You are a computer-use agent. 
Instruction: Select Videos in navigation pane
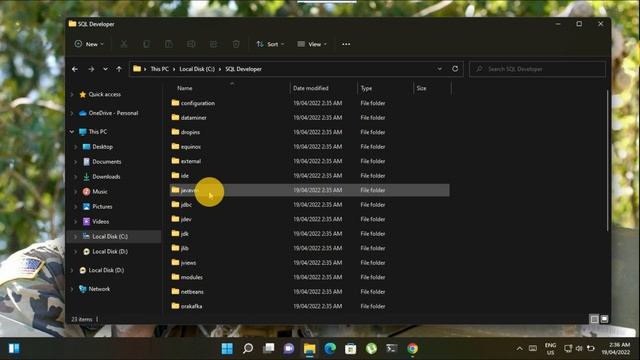point(100,222)
